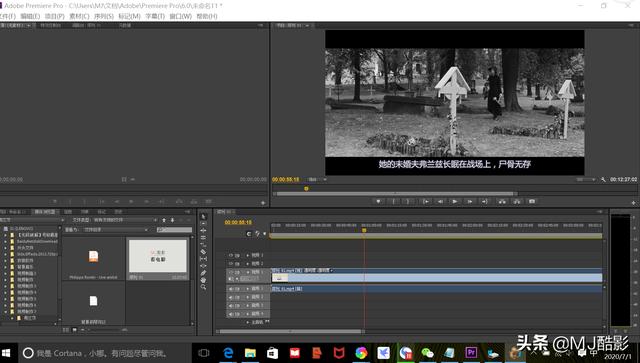
Task: Mute 音频 4 track speaker toggle
Action: [x=231, y=314]
